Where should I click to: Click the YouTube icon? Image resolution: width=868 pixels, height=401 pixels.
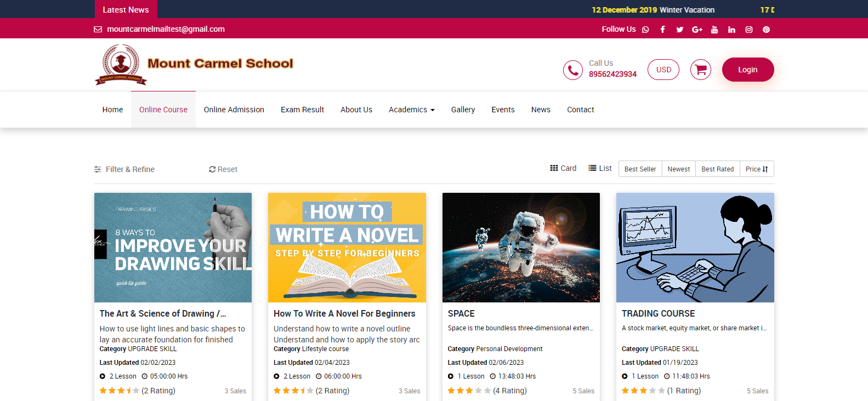point(714,30)
